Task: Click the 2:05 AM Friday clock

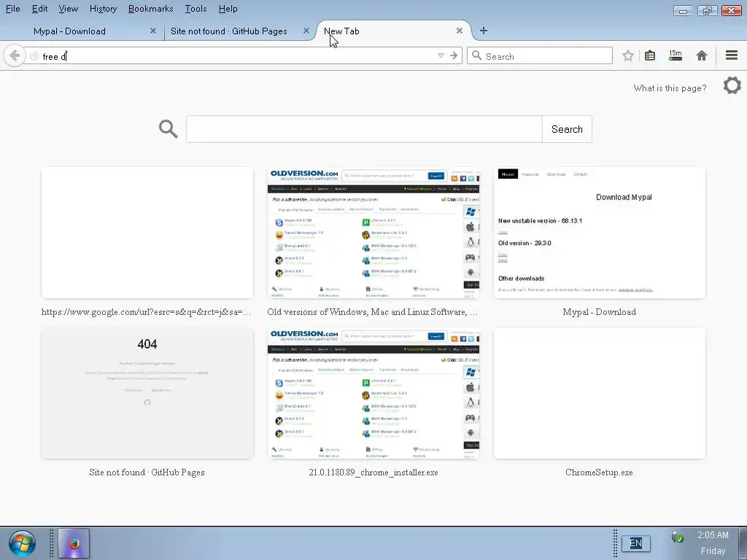Action: coord(713,542)
